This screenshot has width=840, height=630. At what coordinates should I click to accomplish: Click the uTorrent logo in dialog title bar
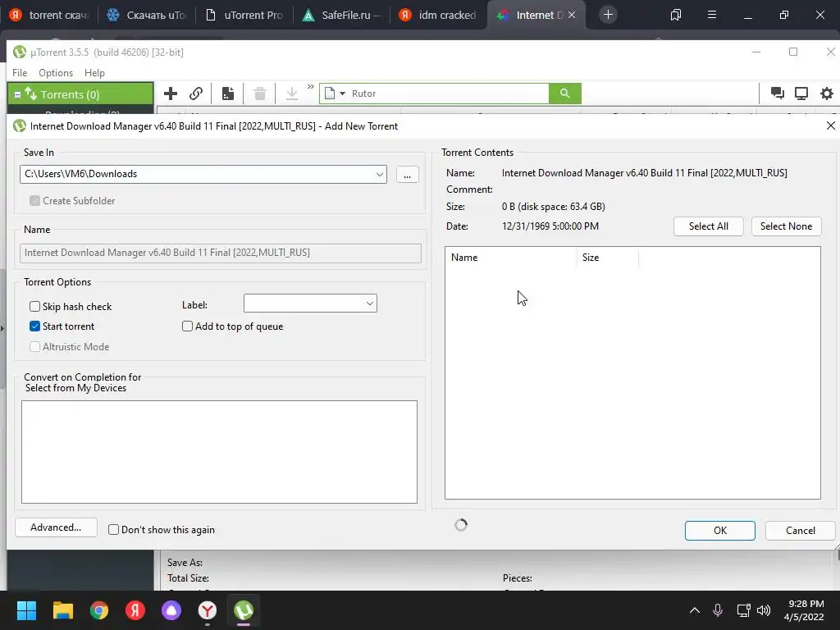point(20,126)
